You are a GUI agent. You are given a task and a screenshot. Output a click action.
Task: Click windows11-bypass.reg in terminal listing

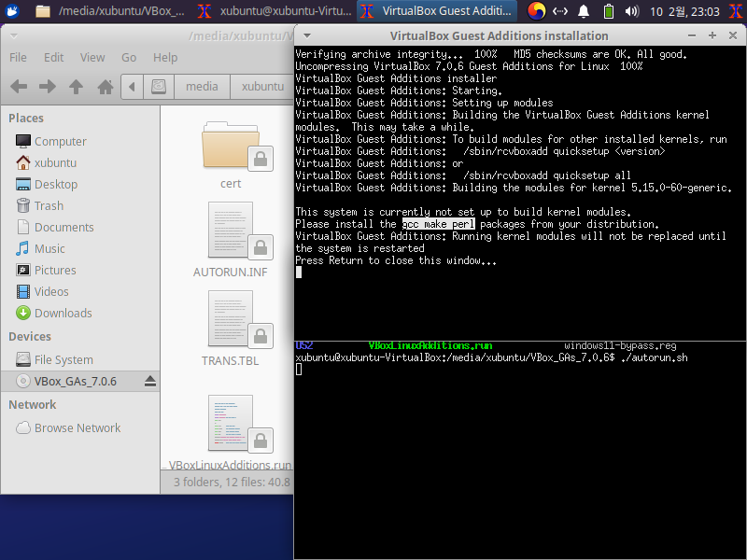point(620,345)
